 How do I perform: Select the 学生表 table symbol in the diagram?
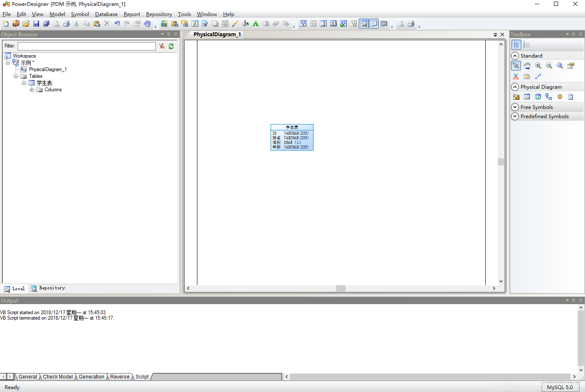coord(292,137)
